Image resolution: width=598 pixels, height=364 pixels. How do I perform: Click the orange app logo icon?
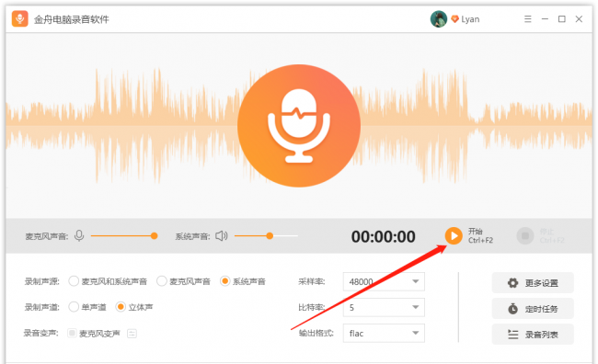pos(20,18)
